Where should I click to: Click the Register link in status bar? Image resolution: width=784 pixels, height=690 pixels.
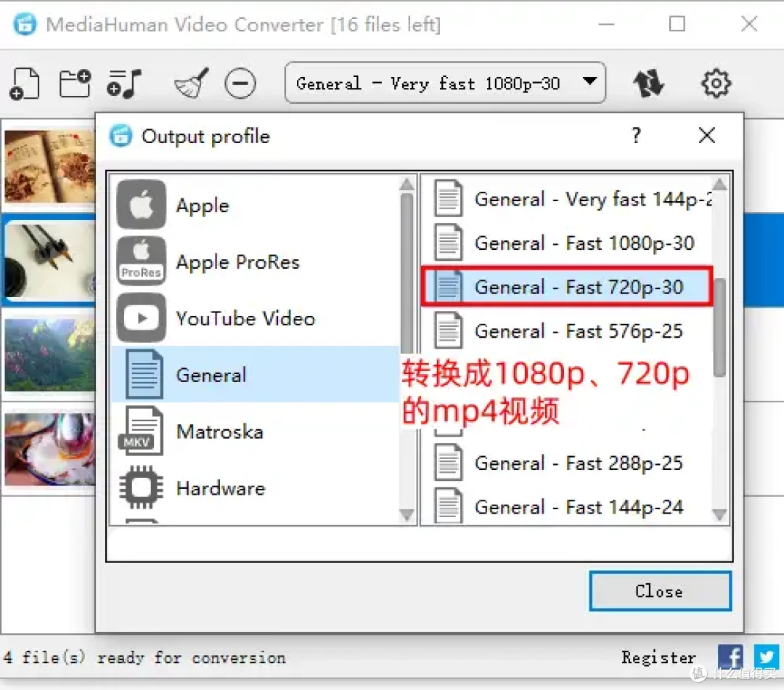click(x=658, y=657)
